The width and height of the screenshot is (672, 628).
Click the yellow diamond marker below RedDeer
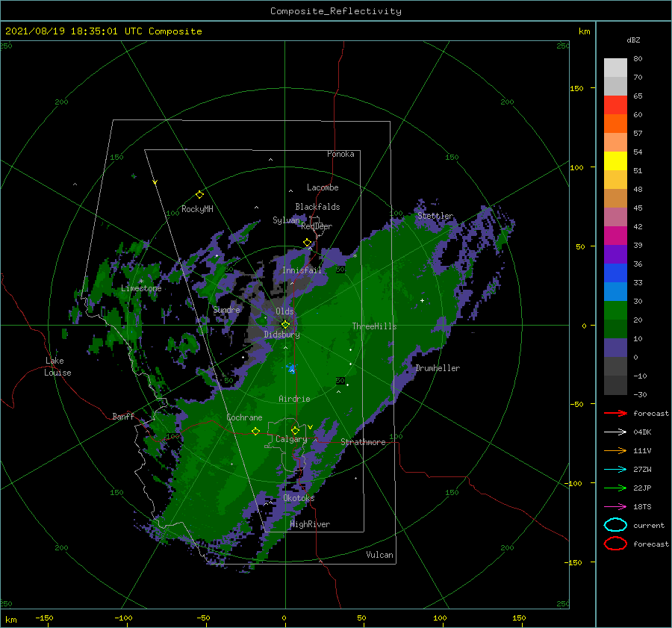[x=308, y=243]
